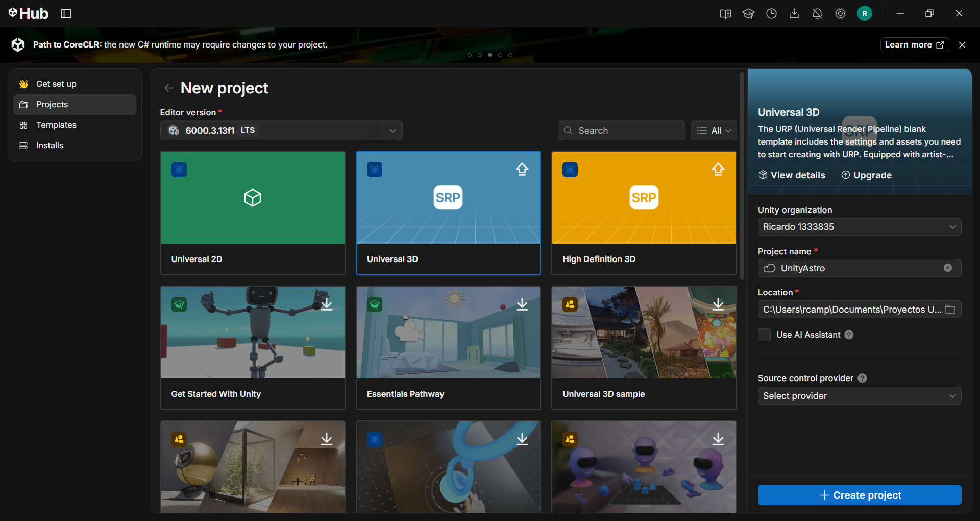
Task: Enable Use AI Assistant checkbox
Action: coord(764,335)
